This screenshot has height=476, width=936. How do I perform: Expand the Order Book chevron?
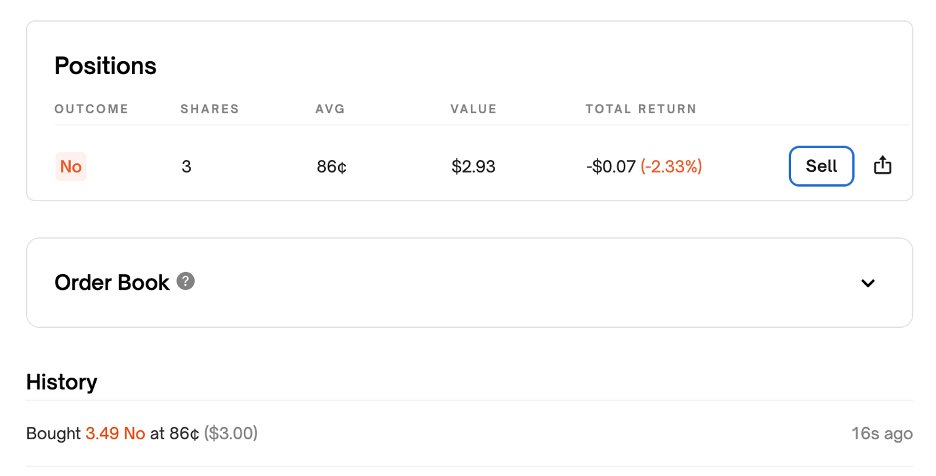(868, 283)
